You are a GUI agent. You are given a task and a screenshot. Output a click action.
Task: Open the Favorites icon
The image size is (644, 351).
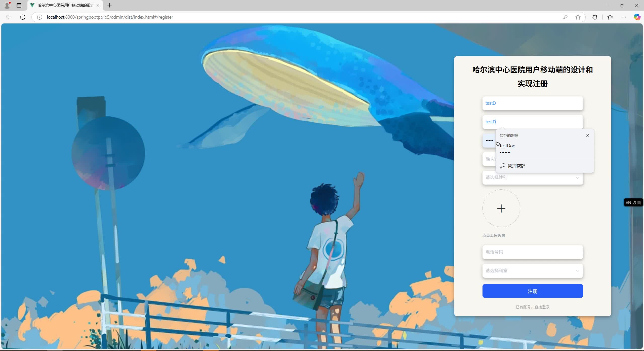610,17
